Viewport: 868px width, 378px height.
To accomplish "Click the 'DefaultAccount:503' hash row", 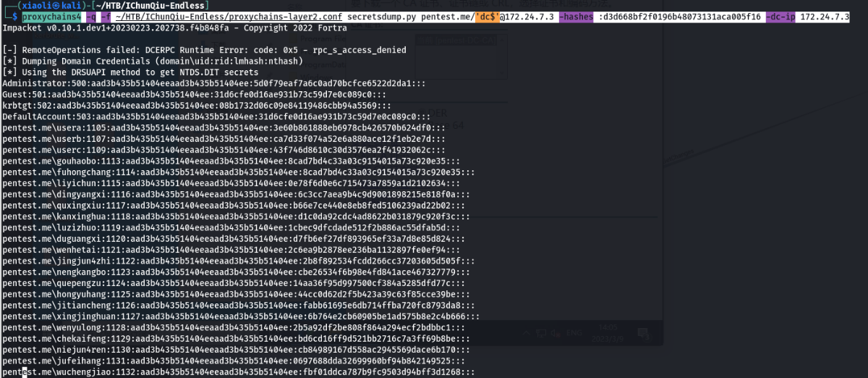I will (216, 117).
